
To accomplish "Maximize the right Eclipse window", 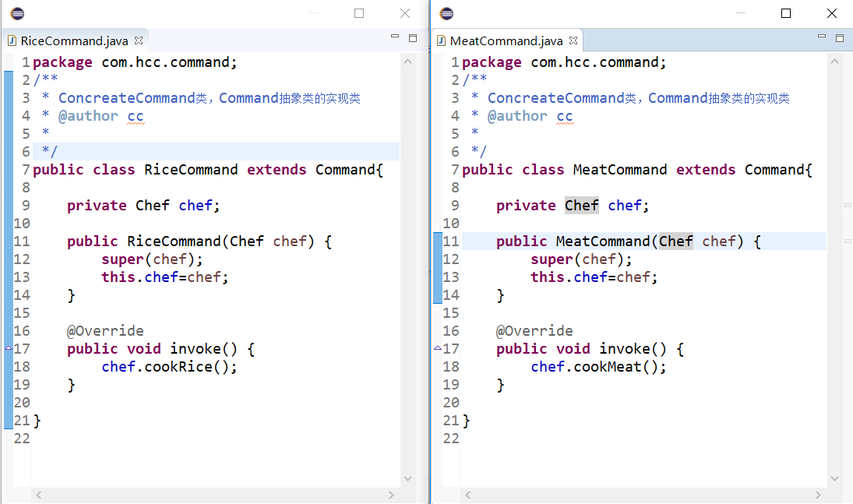I will (786, 13).
